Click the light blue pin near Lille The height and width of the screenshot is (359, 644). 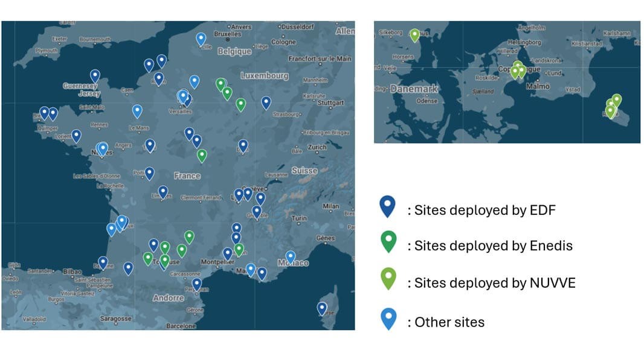click(x=201, y=39)
